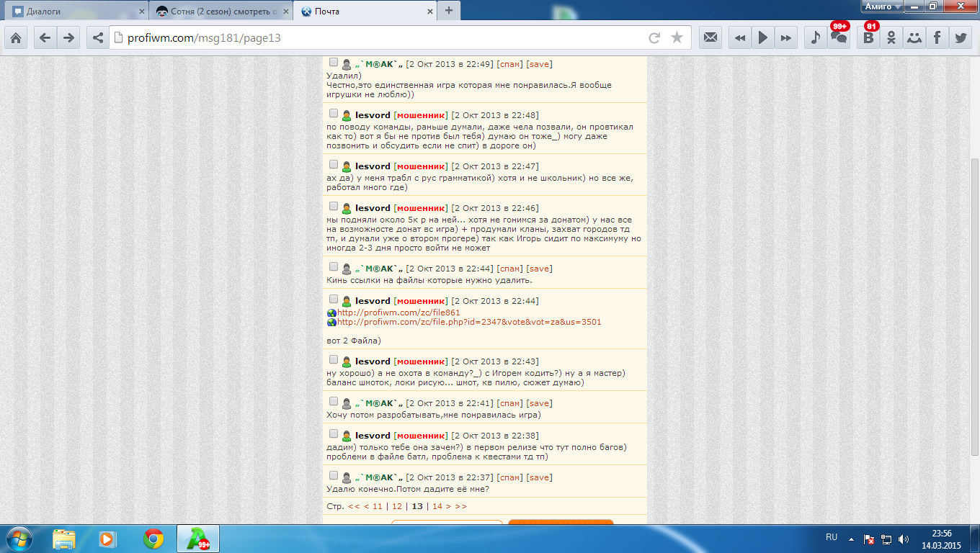Select checkbox of lesvord's 22:38 message
This screenshot has width=980, height=553.
334,434
